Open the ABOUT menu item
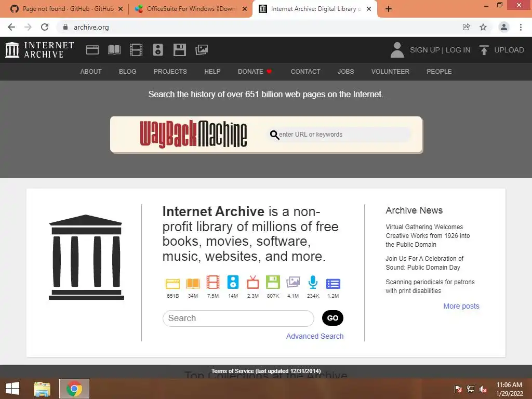Screen dimensions: 532x399 90,72
